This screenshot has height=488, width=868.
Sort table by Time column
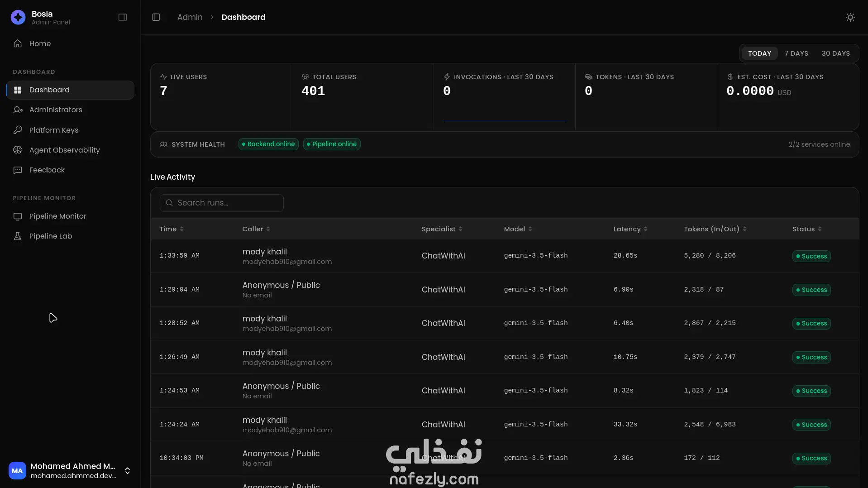[x=172, y=229]
